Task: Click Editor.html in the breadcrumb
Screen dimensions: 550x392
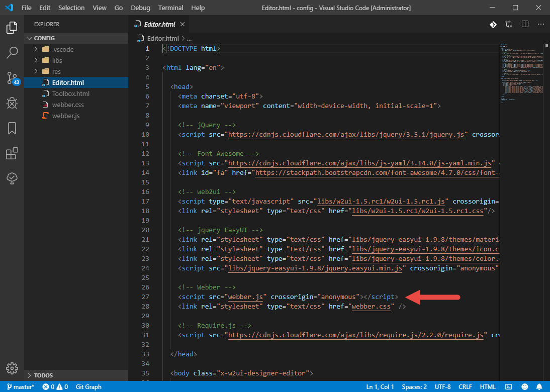Action: 163,38
